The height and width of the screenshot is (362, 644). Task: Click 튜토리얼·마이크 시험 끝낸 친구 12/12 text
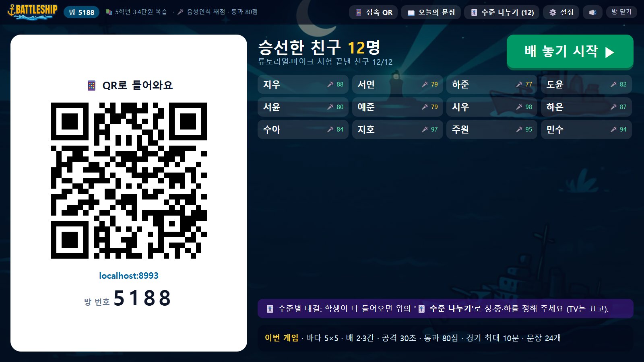click(325, 62)
